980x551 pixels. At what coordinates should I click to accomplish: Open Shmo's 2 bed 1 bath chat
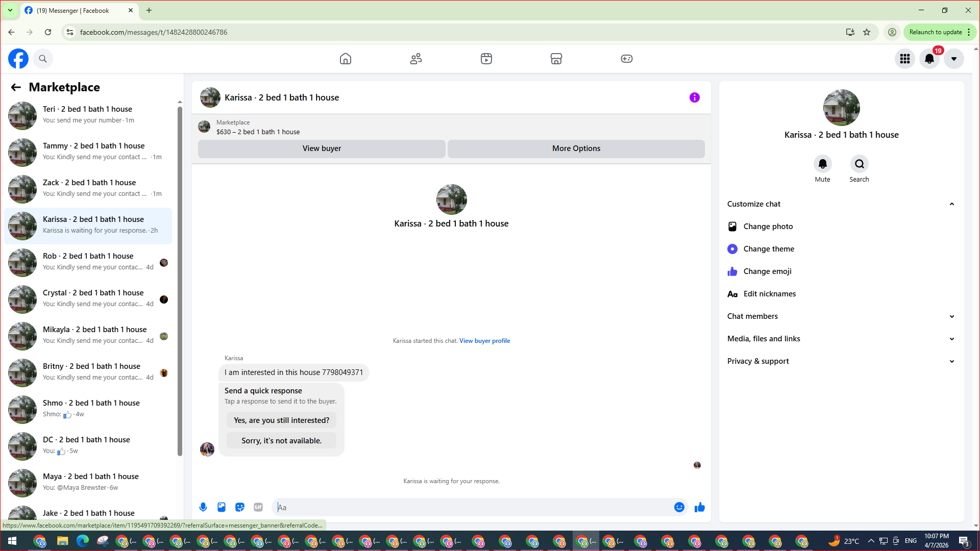click(x=88, y=409)
